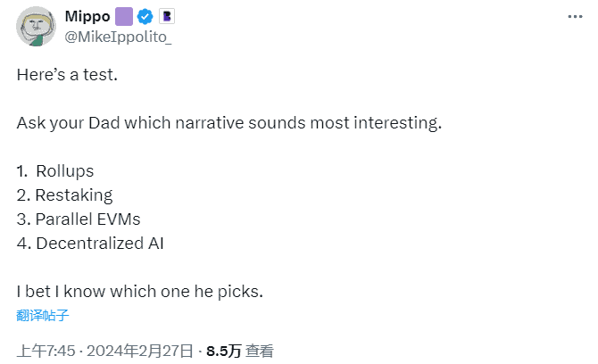598x364 pixels.
Task: Click the purple square next to Mippo
Action: point(124,17)
